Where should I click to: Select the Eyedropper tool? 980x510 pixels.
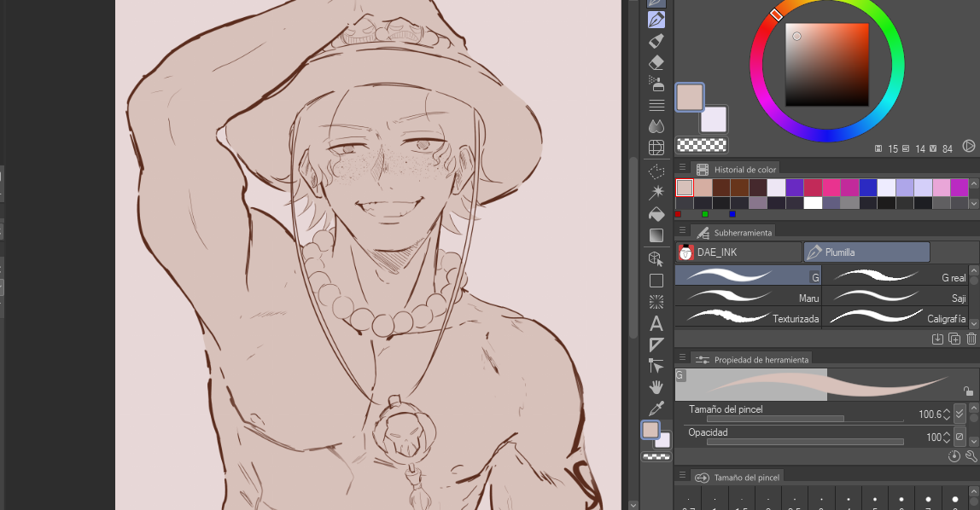[656, 409]
